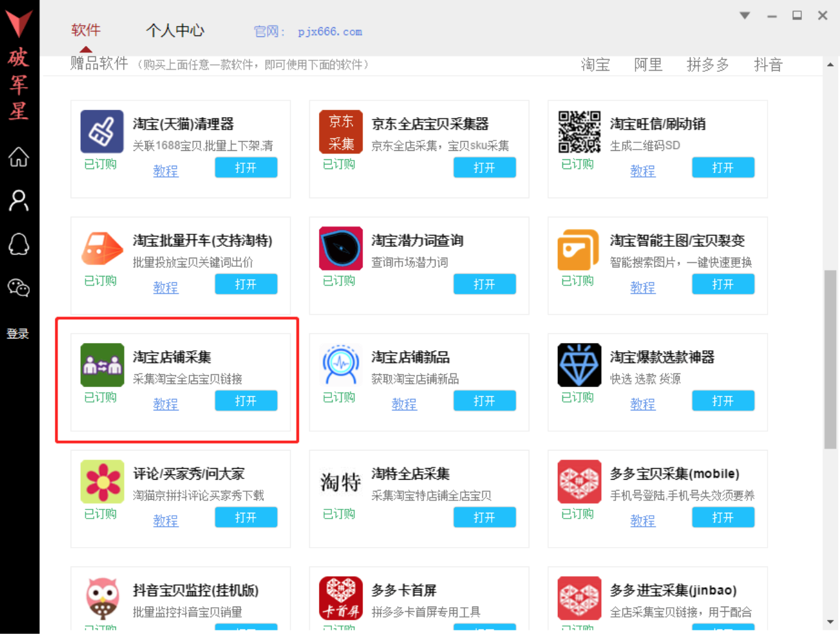840x637 pixels.
Task: Click the 赠品软件 section heading
Action: click(99, 63)
